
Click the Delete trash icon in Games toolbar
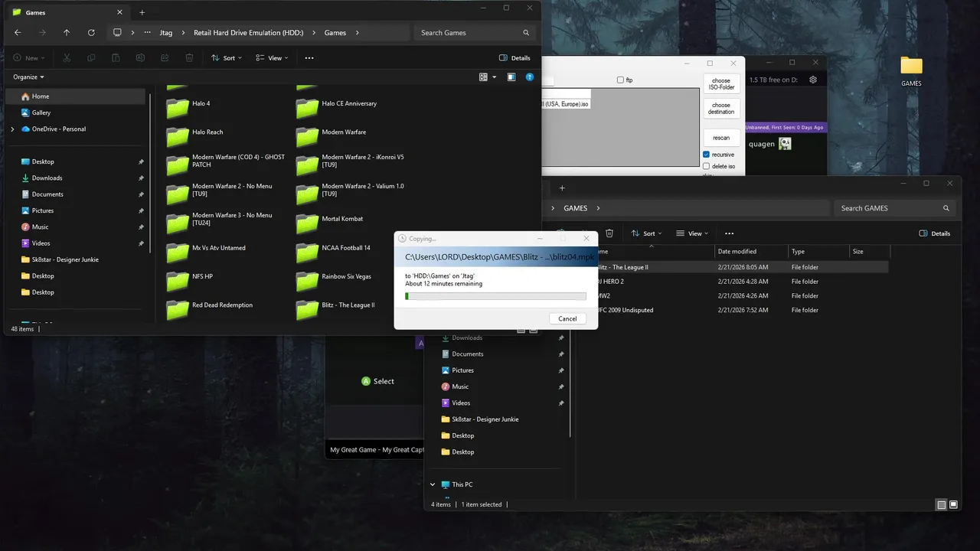click(189, 58)
